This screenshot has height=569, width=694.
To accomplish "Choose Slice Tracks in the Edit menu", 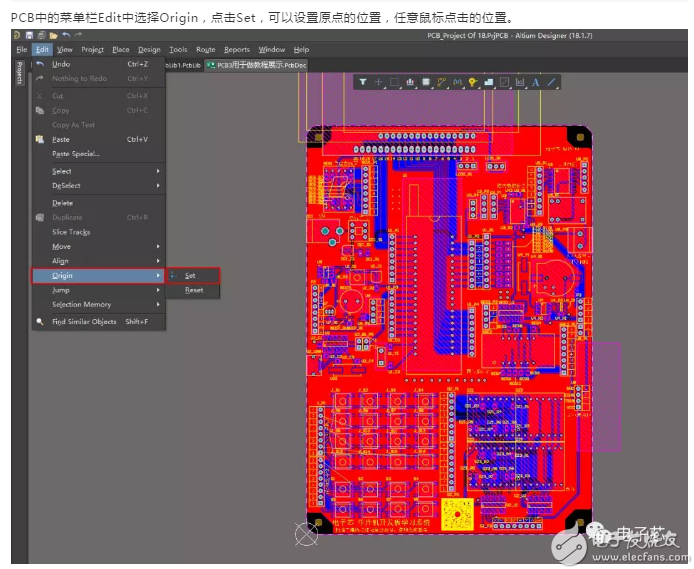I will [99, 232].
